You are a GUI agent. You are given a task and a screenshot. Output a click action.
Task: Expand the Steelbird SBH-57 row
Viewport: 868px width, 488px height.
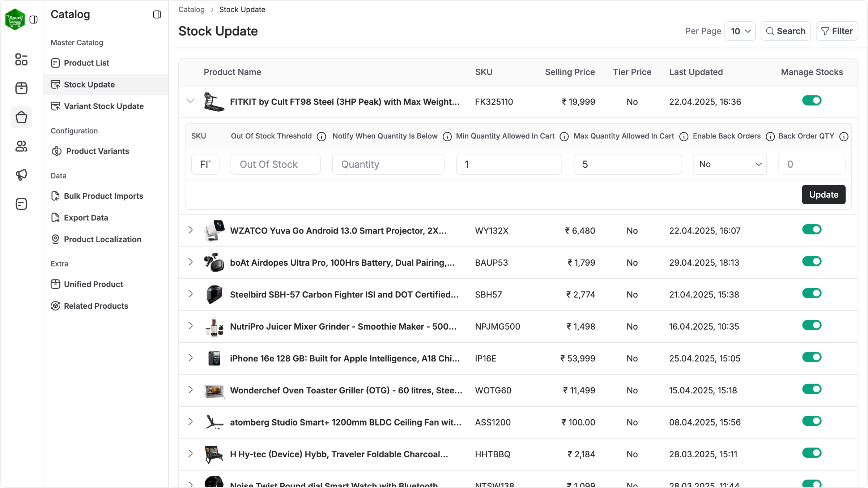pos(191,294)
